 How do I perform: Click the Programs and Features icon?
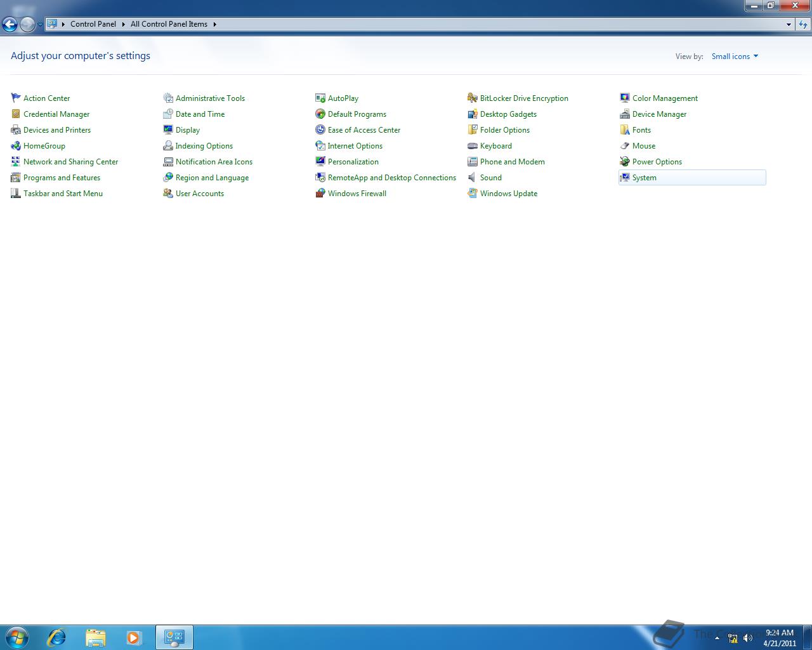[x=16, y=177]
